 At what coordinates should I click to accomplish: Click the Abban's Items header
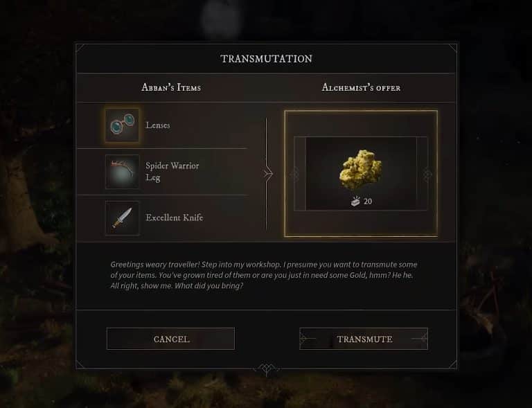tap(171, 87)
